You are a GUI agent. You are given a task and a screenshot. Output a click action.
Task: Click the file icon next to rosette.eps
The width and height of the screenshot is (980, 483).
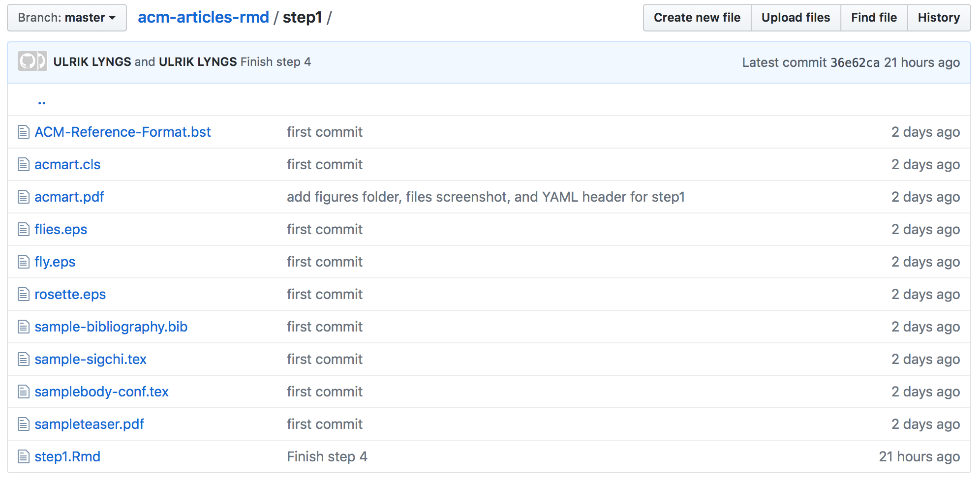point(23,294)
